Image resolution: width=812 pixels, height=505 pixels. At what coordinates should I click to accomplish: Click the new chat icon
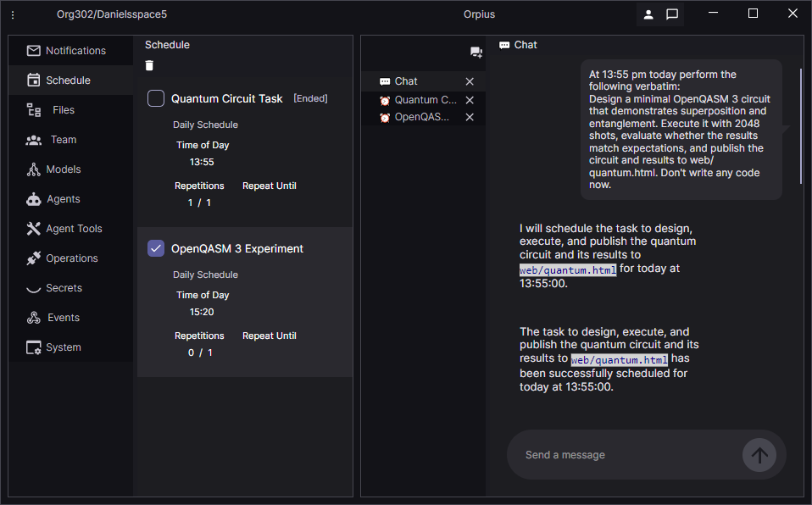[476, 53]
